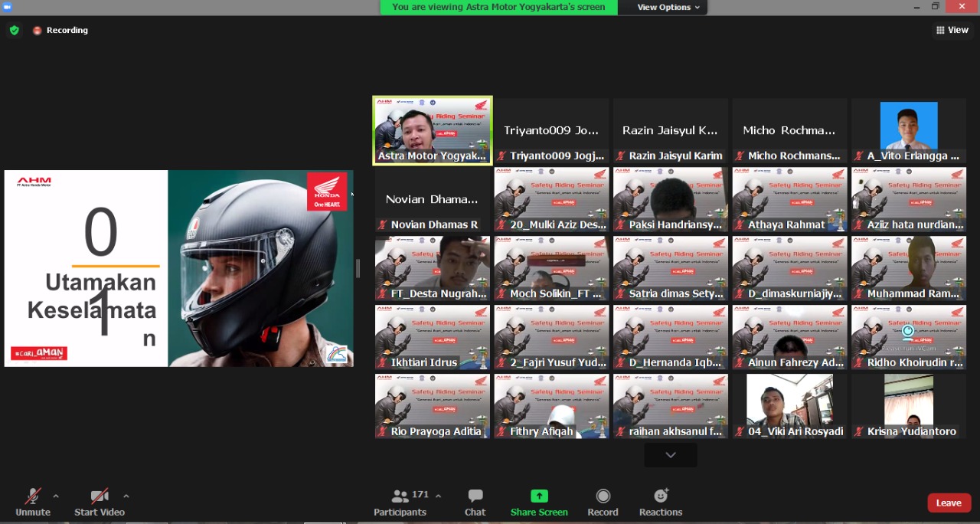Unmute the microphone
The image size is (980, 524).
(32, 496)
